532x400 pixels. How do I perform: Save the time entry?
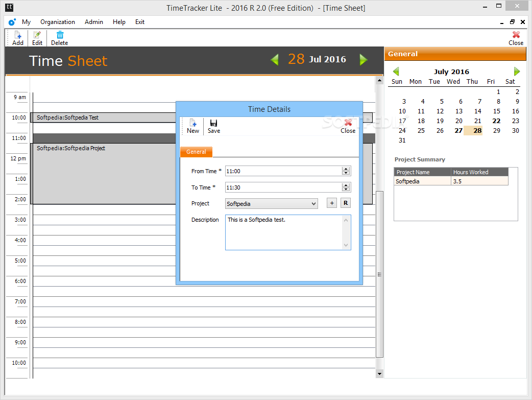click(214, 126)
